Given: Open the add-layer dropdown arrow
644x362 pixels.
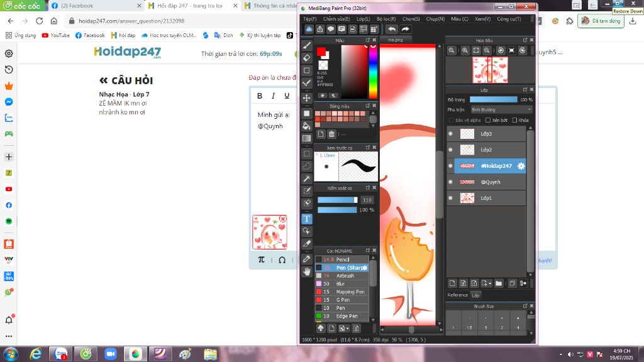Looking at the screenshot, I should tap(490, 283).
